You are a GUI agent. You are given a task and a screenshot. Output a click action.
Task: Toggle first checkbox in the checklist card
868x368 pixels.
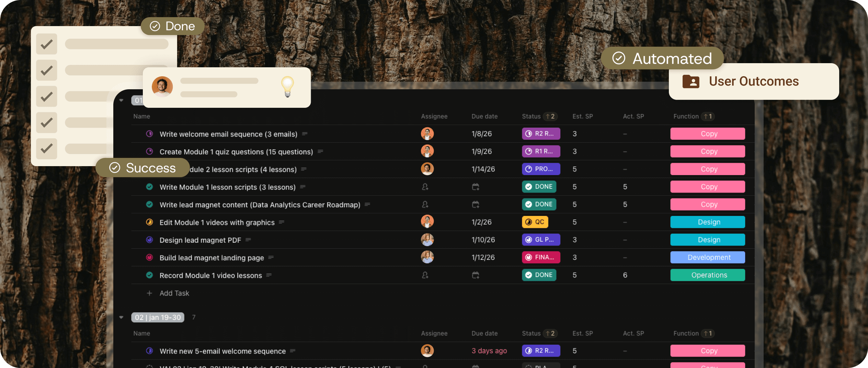(x=47, y=44)
